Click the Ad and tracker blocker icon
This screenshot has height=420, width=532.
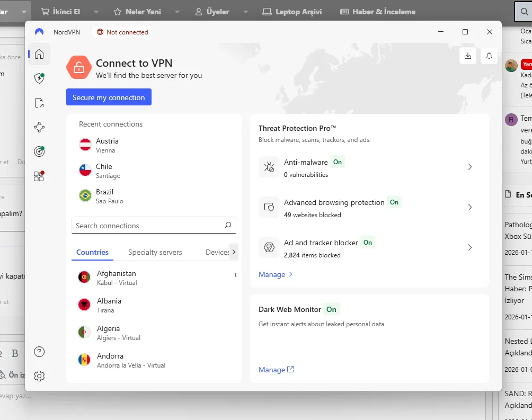(269, 247)
